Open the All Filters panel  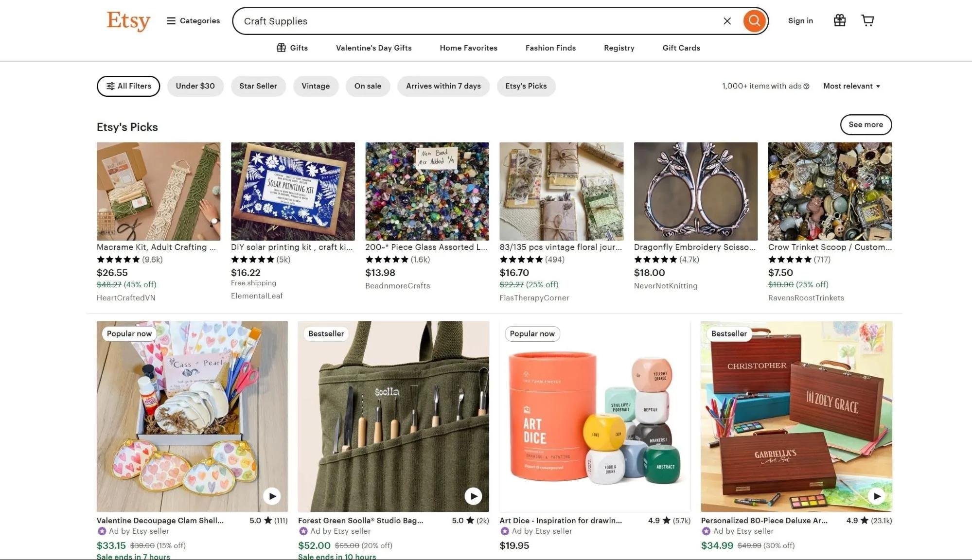click(128, 86)
